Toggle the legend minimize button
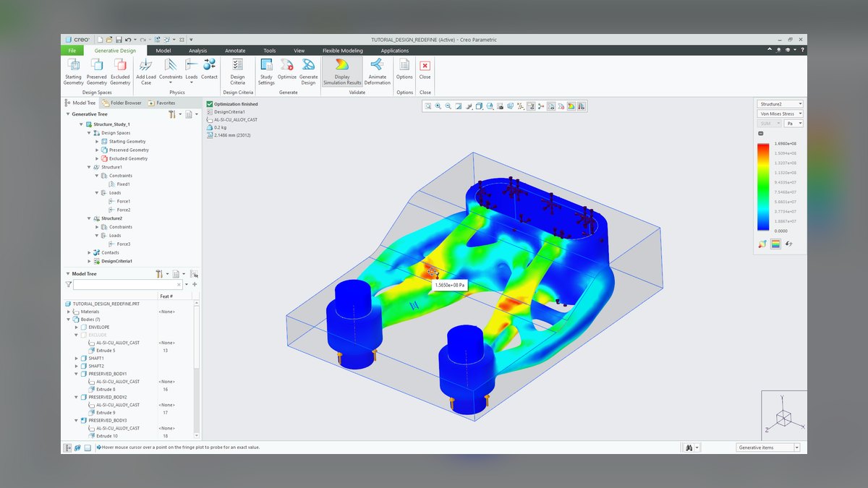This screenshot has width=868, height=488. (760, 134)
